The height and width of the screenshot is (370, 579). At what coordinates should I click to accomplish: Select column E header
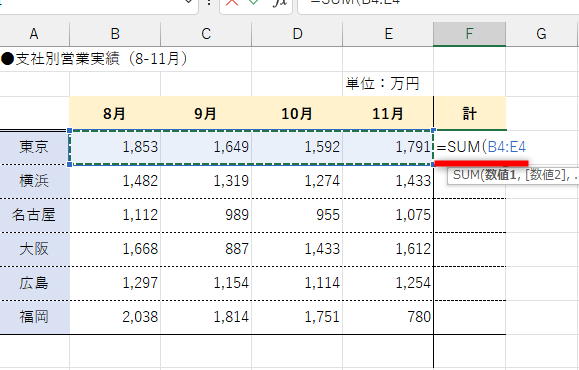388,34
